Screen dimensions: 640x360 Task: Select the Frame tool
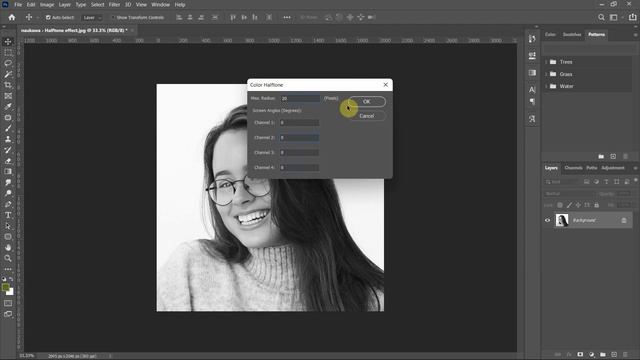8,96
